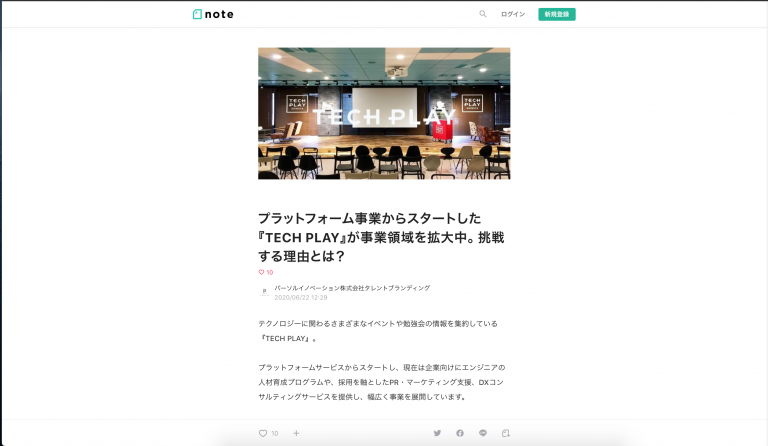Open the search magnifier in the header
The width and height of the screenshot is (768, 446).
point(482,14)
